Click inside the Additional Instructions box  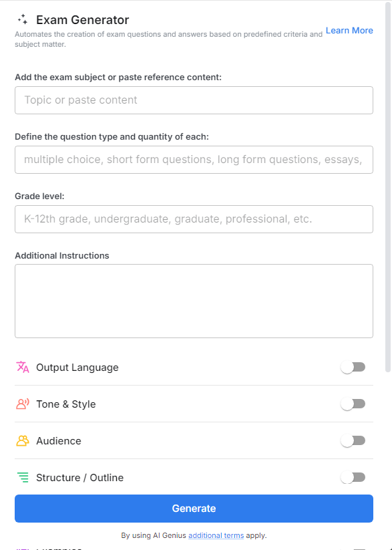click(x=194, y=301)
